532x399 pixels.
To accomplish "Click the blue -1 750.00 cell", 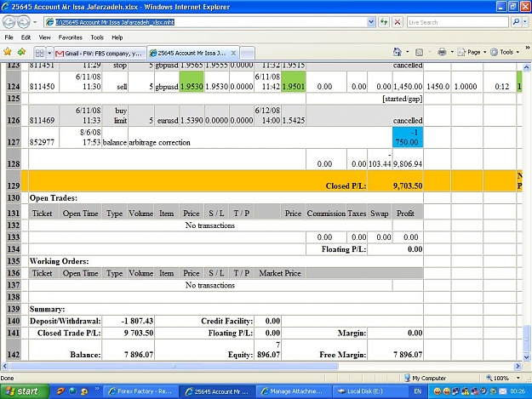I will pos(408,137).
